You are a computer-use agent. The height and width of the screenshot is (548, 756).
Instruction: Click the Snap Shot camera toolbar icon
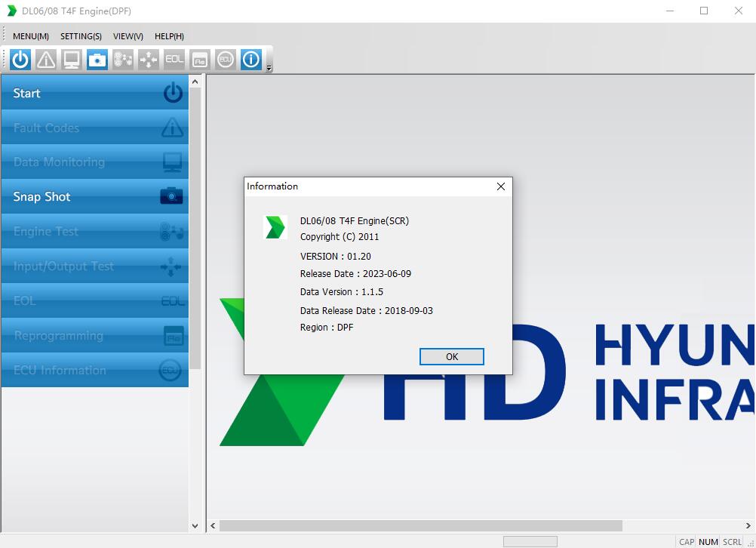[97, 60]
